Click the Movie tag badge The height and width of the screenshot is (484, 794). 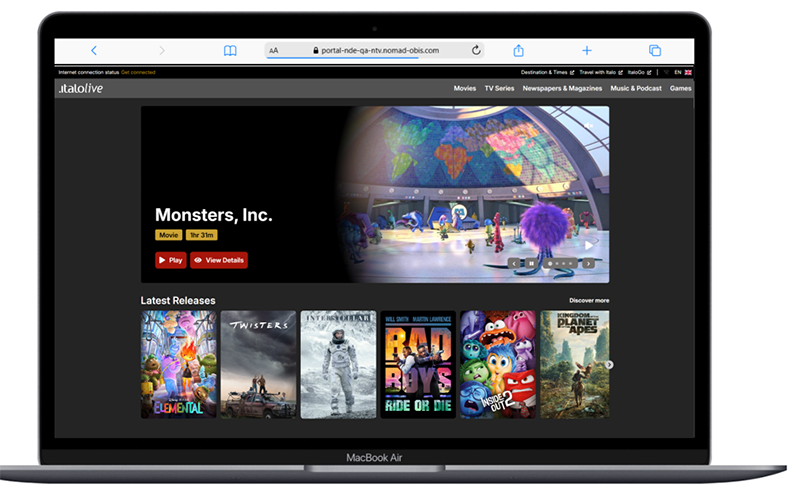click(169, 235)
